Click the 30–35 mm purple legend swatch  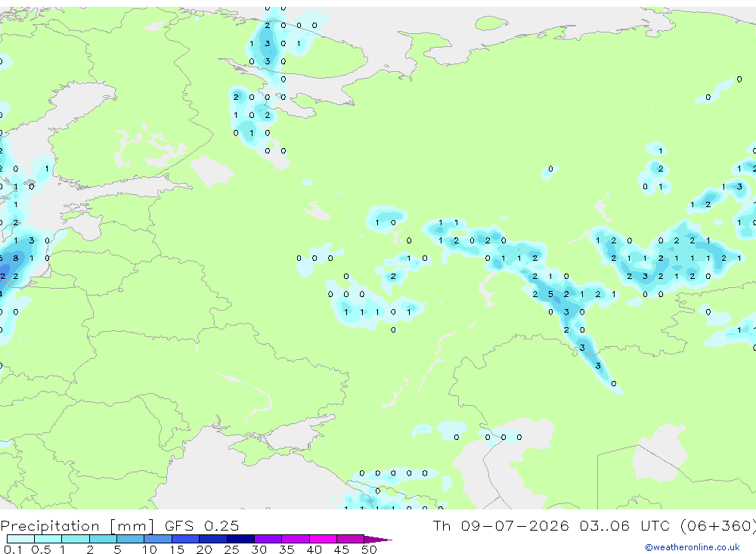268,539
